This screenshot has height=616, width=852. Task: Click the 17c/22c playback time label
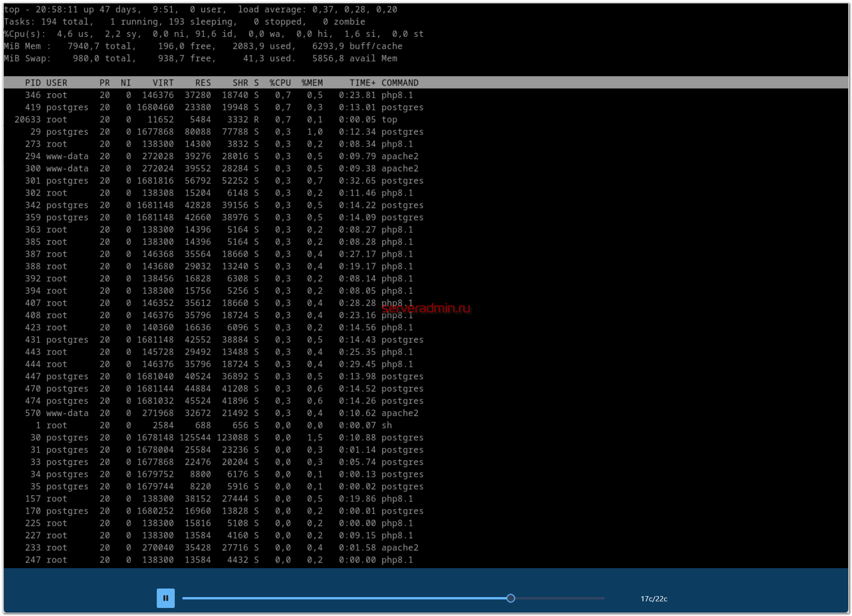point(654,598)
